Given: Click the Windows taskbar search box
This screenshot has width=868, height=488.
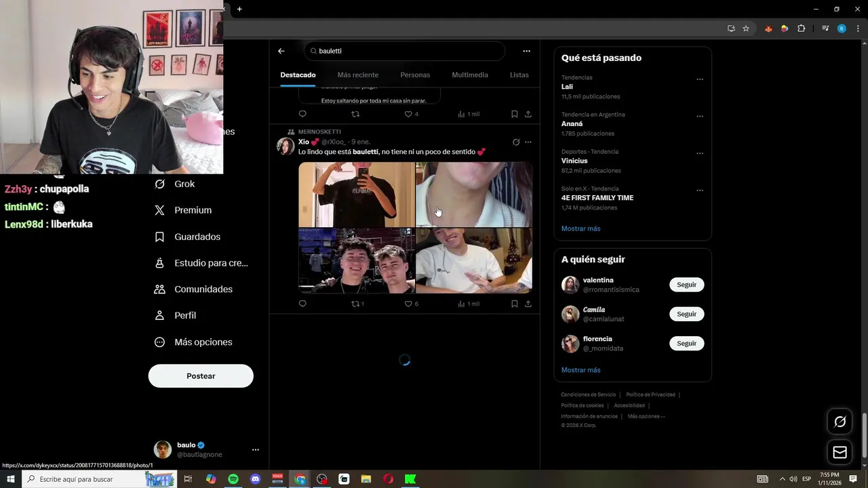Looking at the screenshot, I should [x=100, y=479].
